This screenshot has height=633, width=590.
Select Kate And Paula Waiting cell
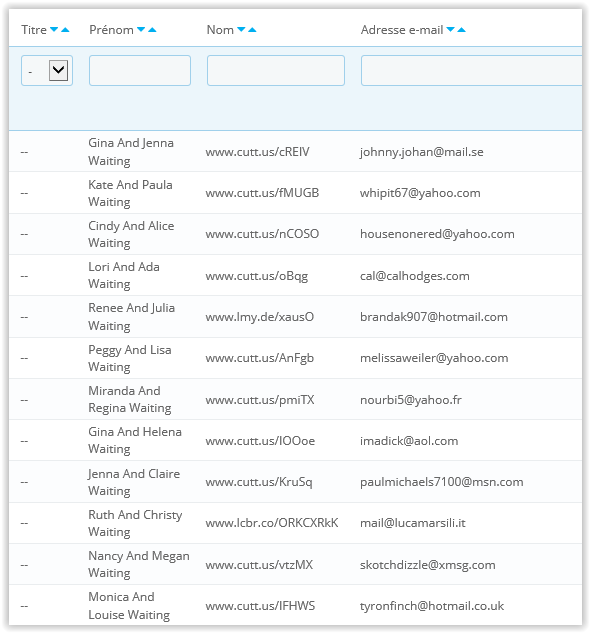tap(130, 193)
